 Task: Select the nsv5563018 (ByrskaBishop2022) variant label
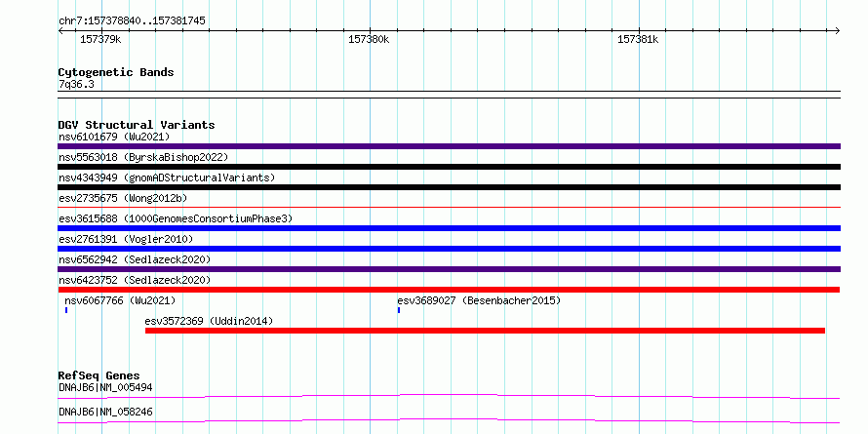coord(143,157)
